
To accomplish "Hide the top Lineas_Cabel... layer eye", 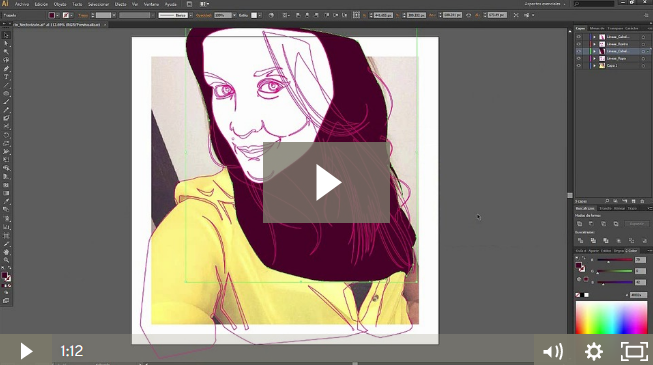I will [x=578, y=37].
